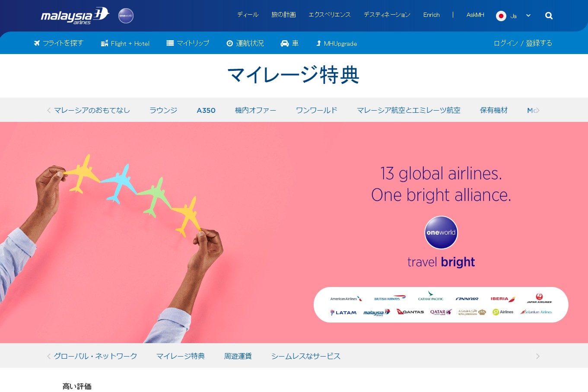The height and width of the screenshot is (392, 588).
Task: Open the マイトリップ list icon
Action: coord(170,43)
